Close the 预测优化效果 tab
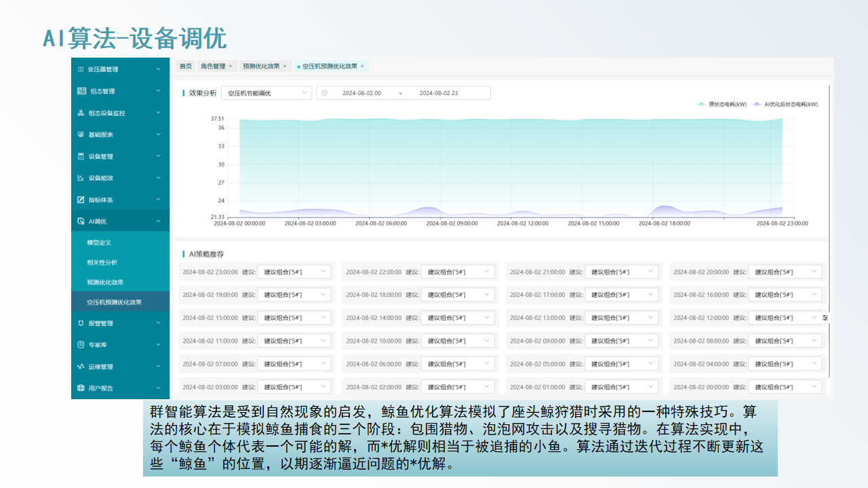 [x=285, y=66]
